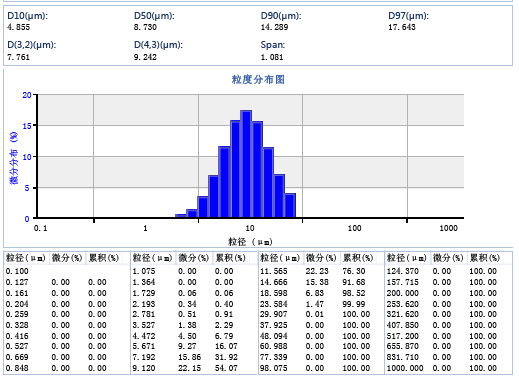The image size is (519, 384).
Task: Click the third 累积(%) column header
Action: tap(358, 258)
